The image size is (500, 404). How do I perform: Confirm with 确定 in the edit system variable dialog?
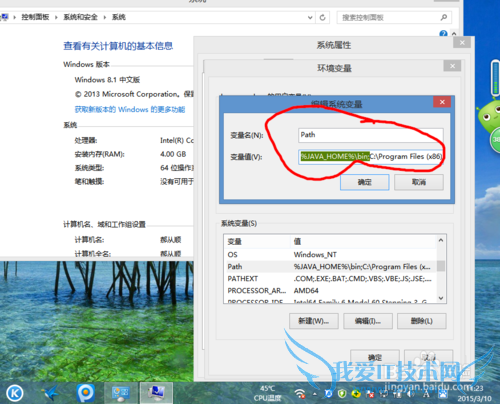click(365, 182)
